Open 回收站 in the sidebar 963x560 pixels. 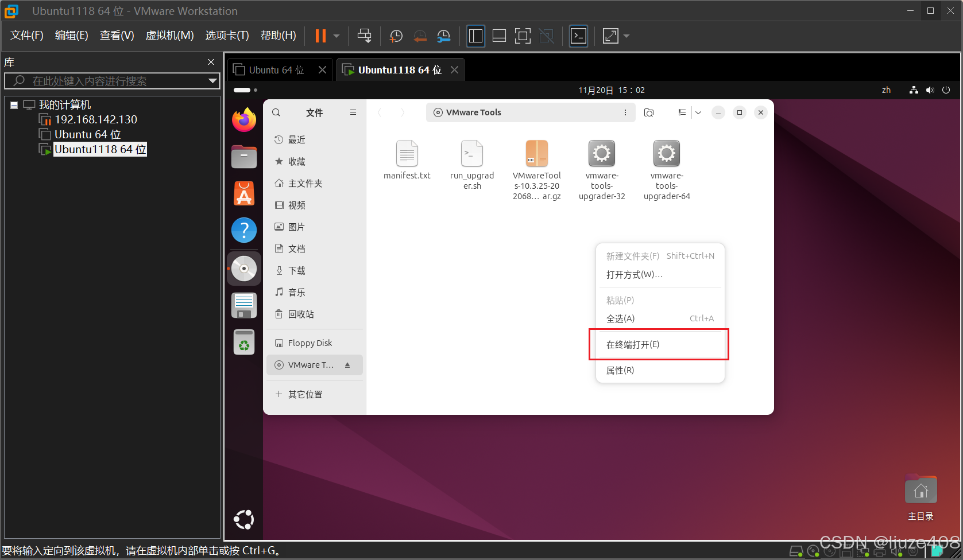click(x=315, y=314)
